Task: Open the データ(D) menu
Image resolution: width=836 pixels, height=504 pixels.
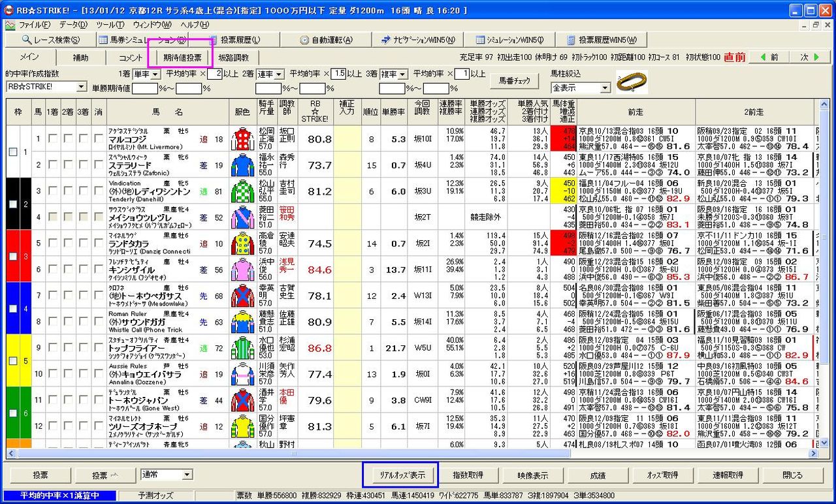Action: [x=73, y=25]
